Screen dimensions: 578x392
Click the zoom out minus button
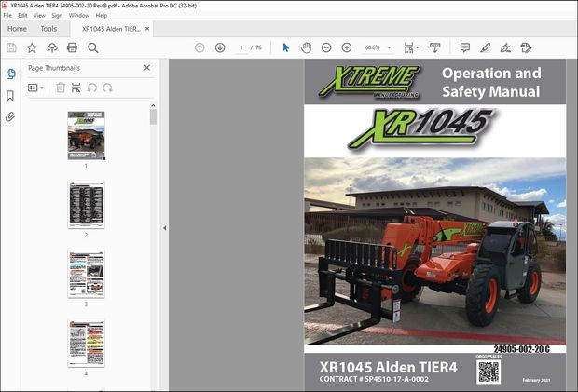pyautogui.click(x=326, y=47)
